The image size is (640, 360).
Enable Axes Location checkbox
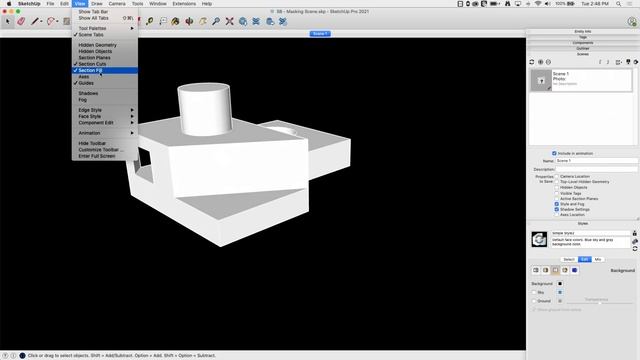(556, 215)
